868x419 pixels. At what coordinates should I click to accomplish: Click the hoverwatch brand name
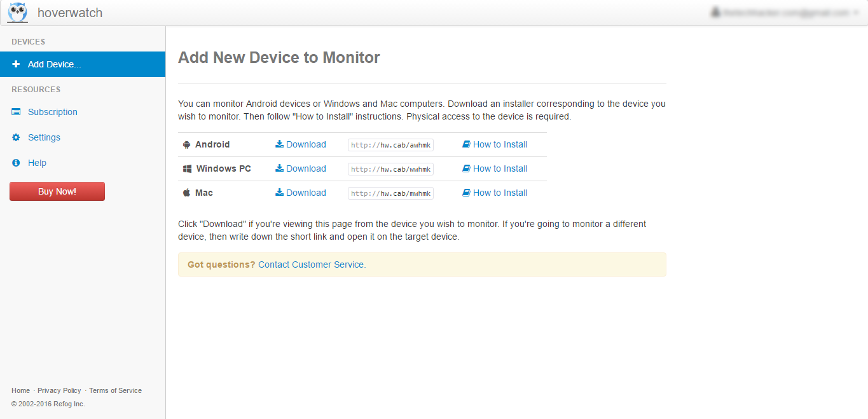pyautogui.click(x=70, y=13)
